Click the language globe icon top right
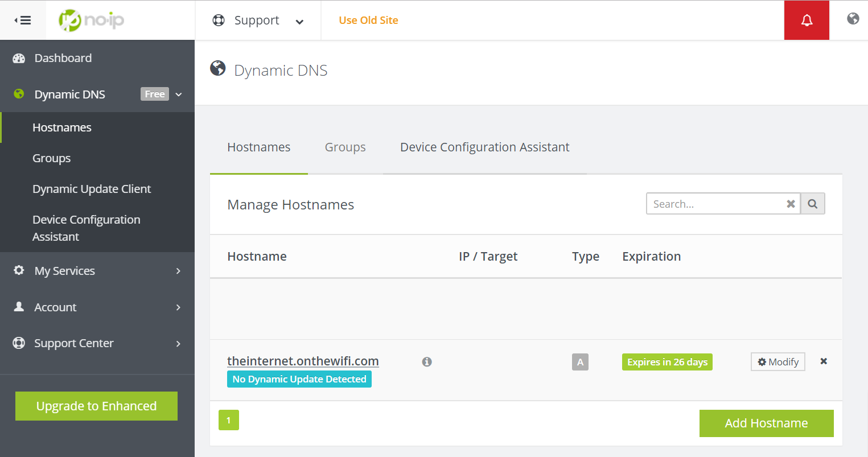Viewport: 868px width, 457px height. click(x=853, y=18)
